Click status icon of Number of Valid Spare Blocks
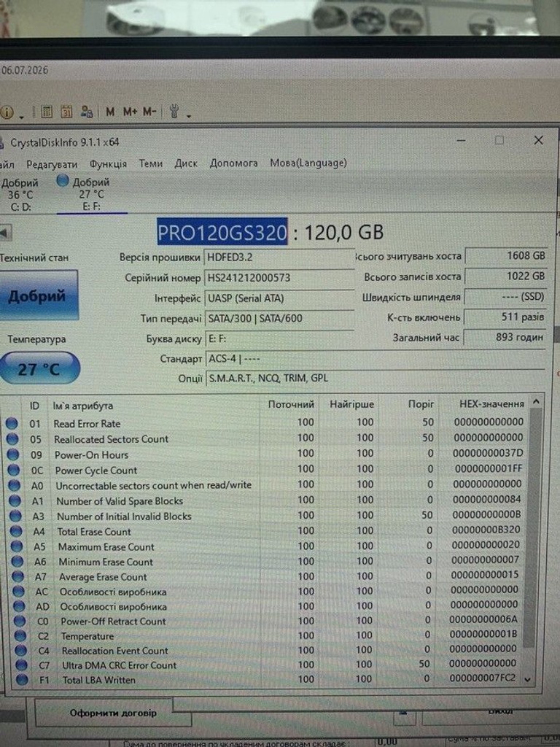Screen dimensions: 560x747 point(15,500)
